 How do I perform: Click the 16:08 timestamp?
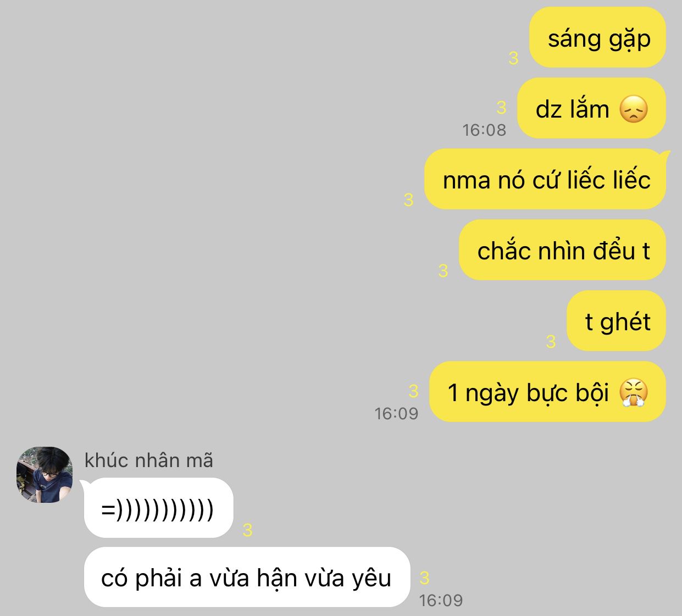coord(484,130)
